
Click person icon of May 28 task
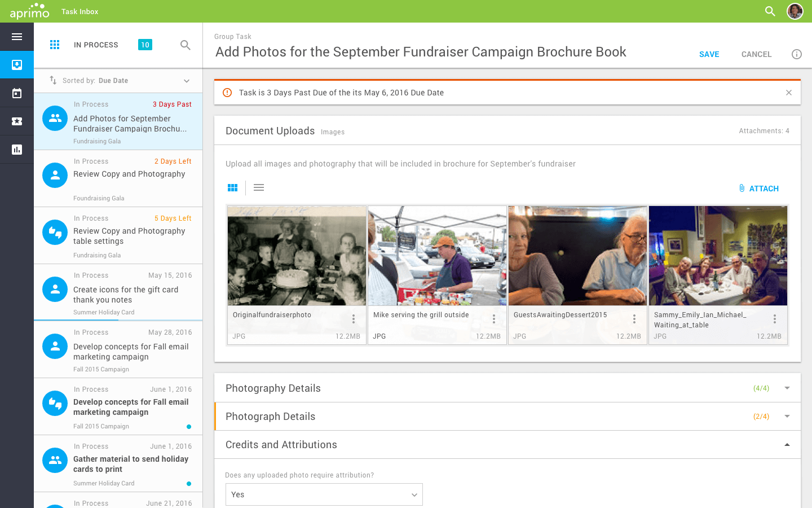[55, 347]
